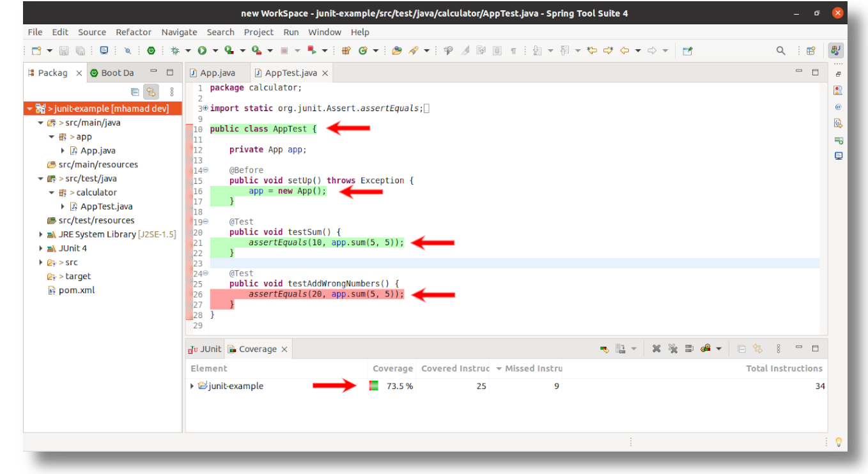Click the lightbulb tip icon in status bar
The width and height of the screenshot is (868, 474).
[x=839, y=441]
